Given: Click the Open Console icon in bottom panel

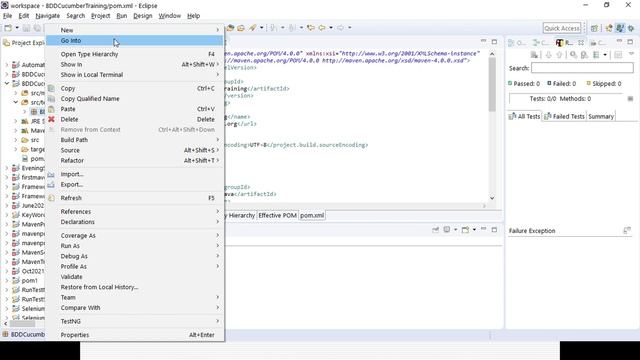Looking at the screenshot, I should click(465, 230).
